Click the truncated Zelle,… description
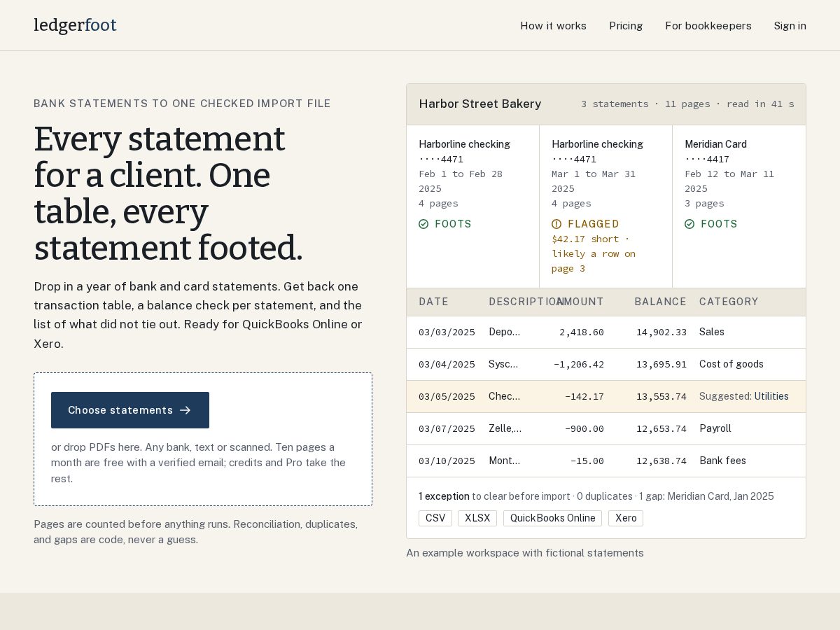The width and height of the screenshot is (840, 630). tap(505, 429)
